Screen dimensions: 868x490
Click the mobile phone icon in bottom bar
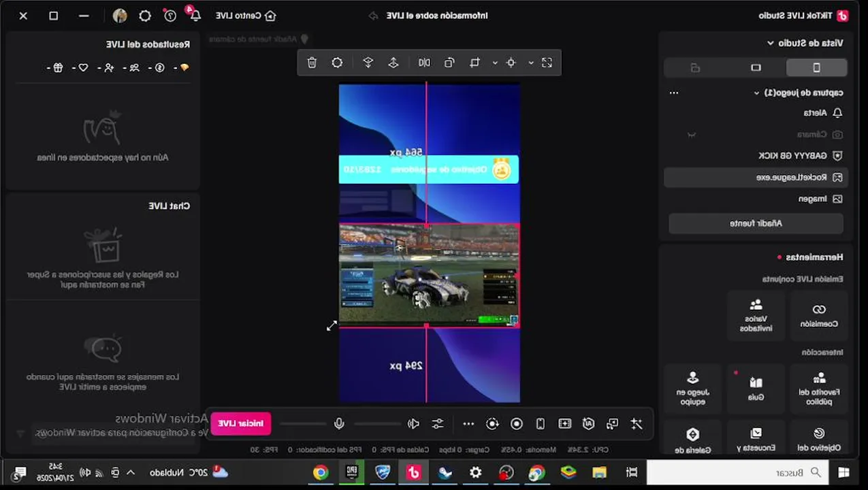pos(541,424)
